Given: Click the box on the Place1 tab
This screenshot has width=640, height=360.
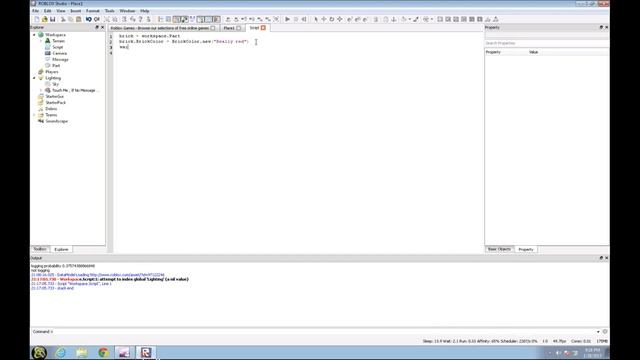Looking at the screenshot, I should click(238, 28).
